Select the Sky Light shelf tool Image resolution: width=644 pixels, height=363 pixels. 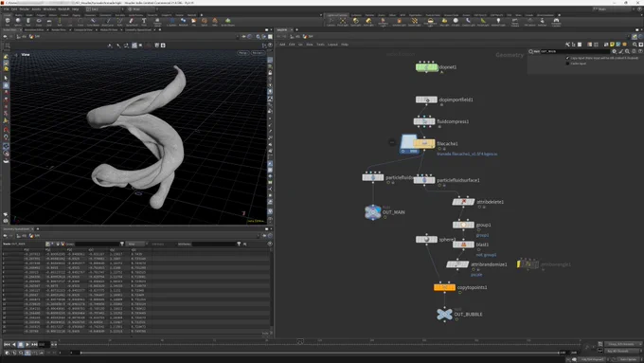[x=444, y=22]
